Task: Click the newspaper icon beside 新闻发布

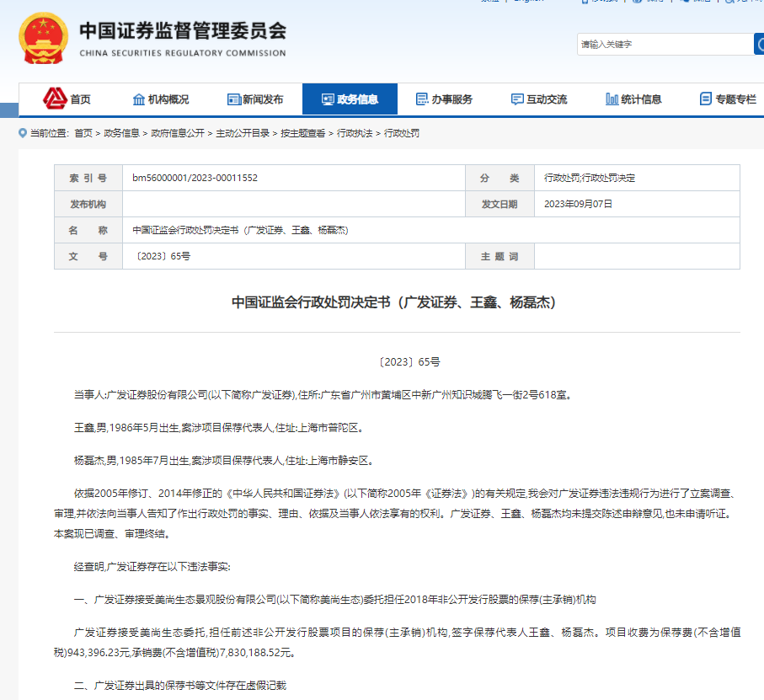Action: pos(234,99)
